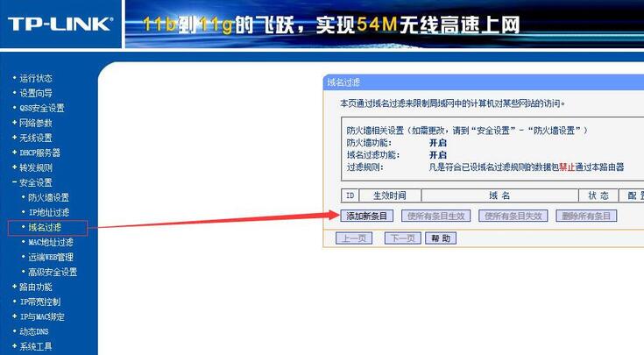
Task: Click the ID column header
Action: click(350, 195)
